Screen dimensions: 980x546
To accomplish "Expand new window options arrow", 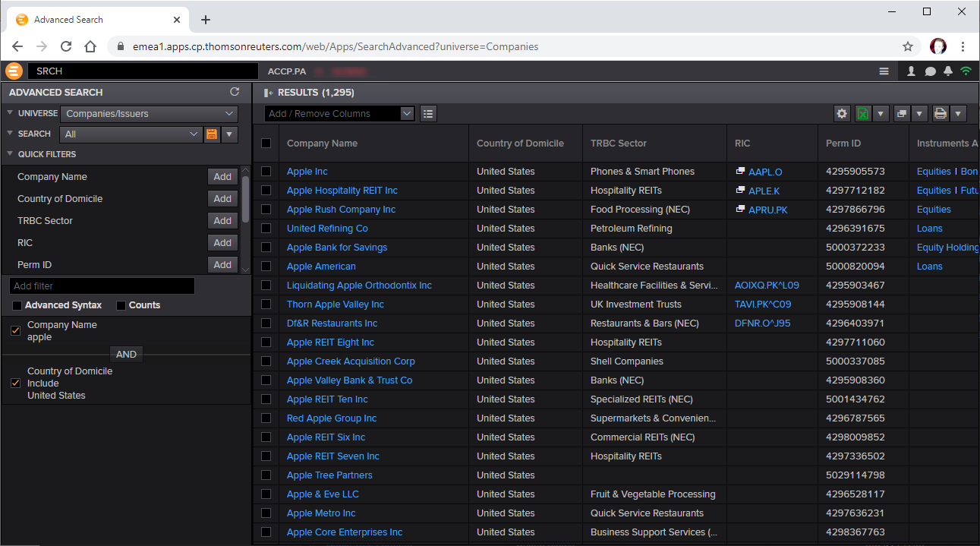I will [919, 114].
